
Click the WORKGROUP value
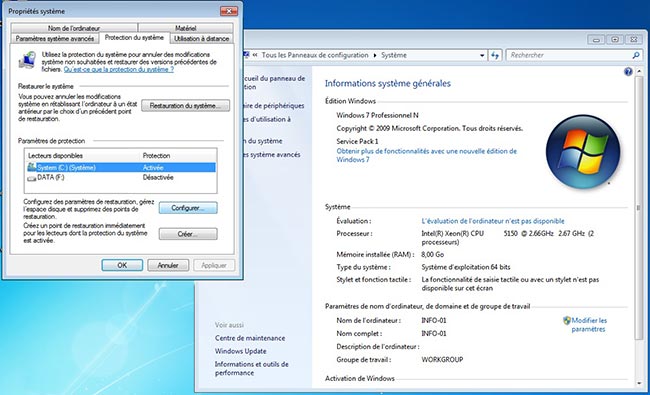pos(442,359)
